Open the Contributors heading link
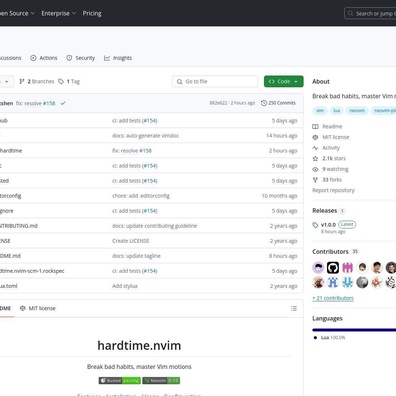This screenshot has width=396, height=396. [330, 252]
